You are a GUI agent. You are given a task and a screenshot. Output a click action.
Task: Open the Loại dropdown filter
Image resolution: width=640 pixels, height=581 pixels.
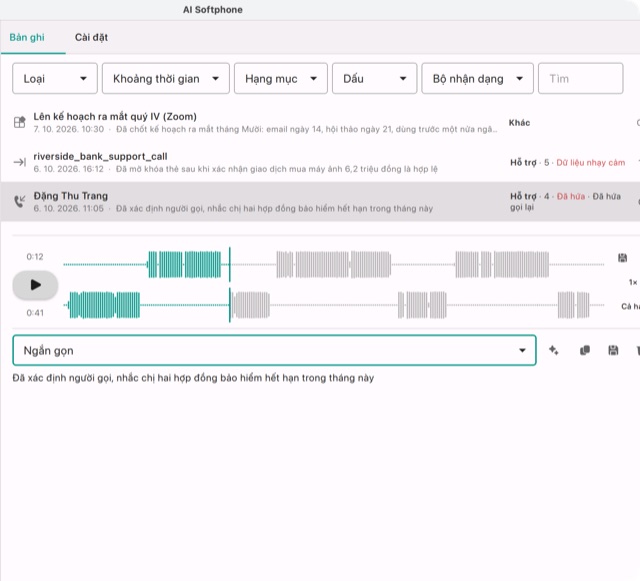click(55, 78)
